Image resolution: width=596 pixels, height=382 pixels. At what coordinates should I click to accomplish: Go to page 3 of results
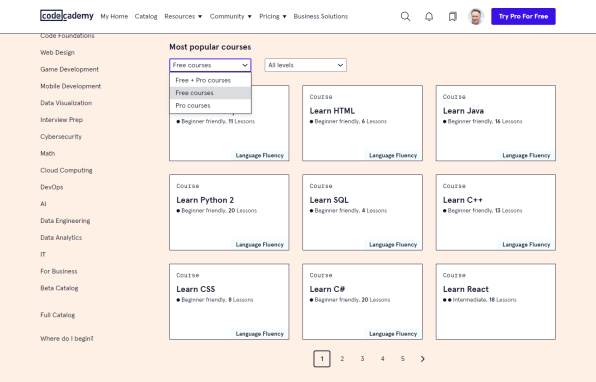click(x=362, y=359)
